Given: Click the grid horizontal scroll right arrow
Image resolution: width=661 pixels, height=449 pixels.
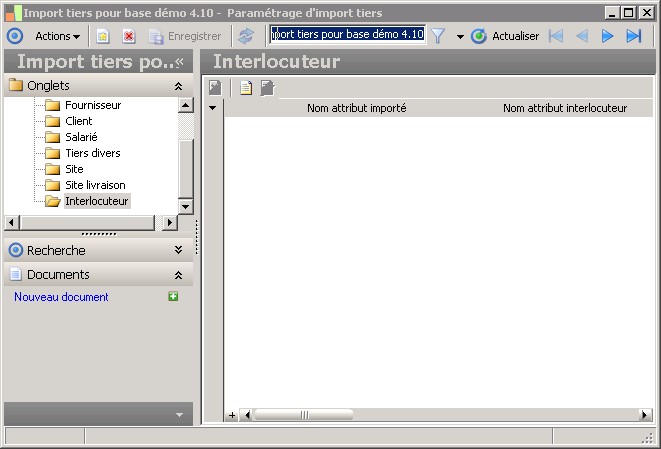Looking at the screenshot, I should [645, 415].
